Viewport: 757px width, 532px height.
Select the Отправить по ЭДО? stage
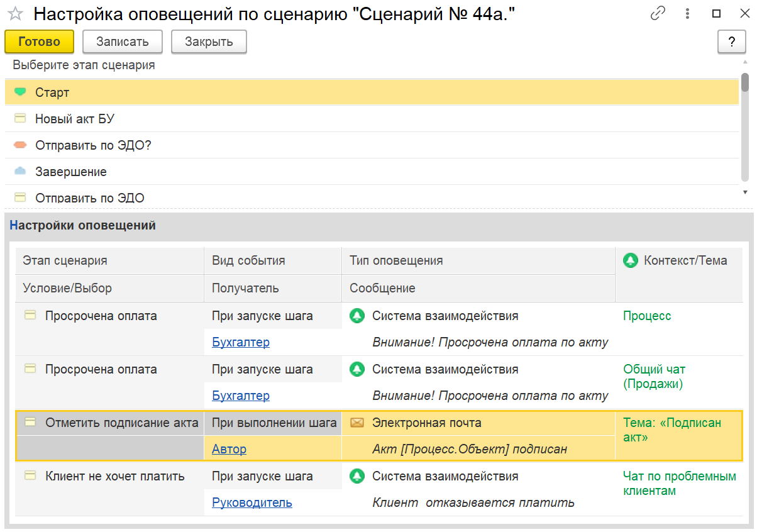372,145
